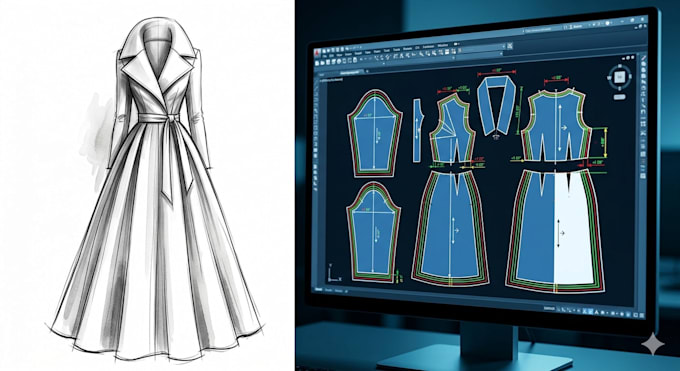Click the first icon in the lower ribbon row
The image size is (680, 371).
click(317, 63)
